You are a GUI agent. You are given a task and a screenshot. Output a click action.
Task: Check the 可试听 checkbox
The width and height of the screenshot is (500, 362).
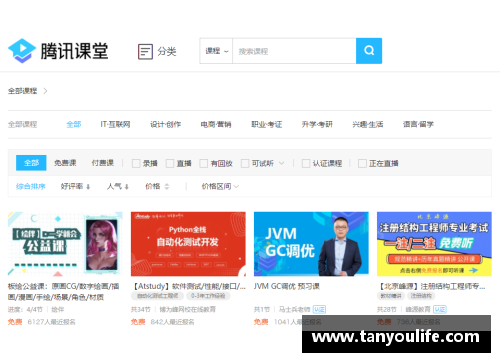click(x=245, y=163)
